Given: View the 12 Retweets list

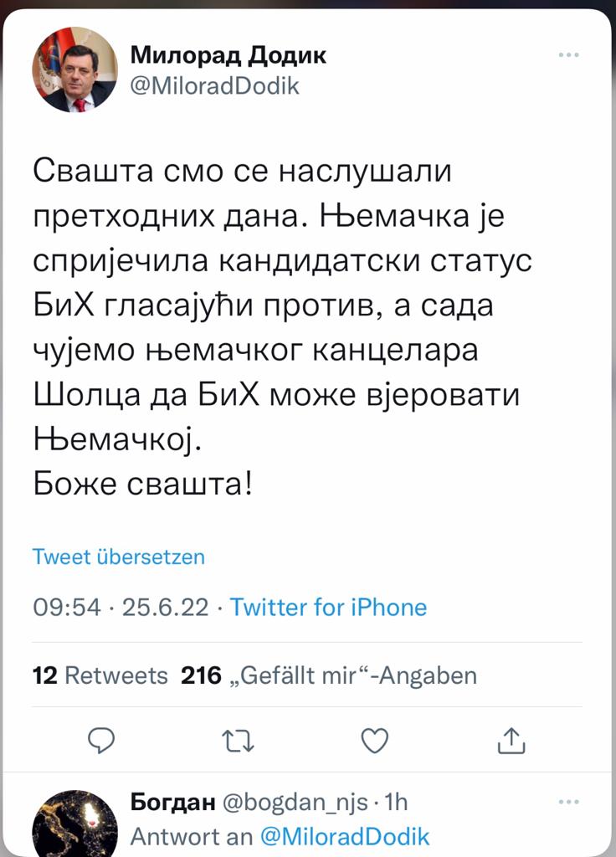Looking at the screenshot, I should 100,675.
